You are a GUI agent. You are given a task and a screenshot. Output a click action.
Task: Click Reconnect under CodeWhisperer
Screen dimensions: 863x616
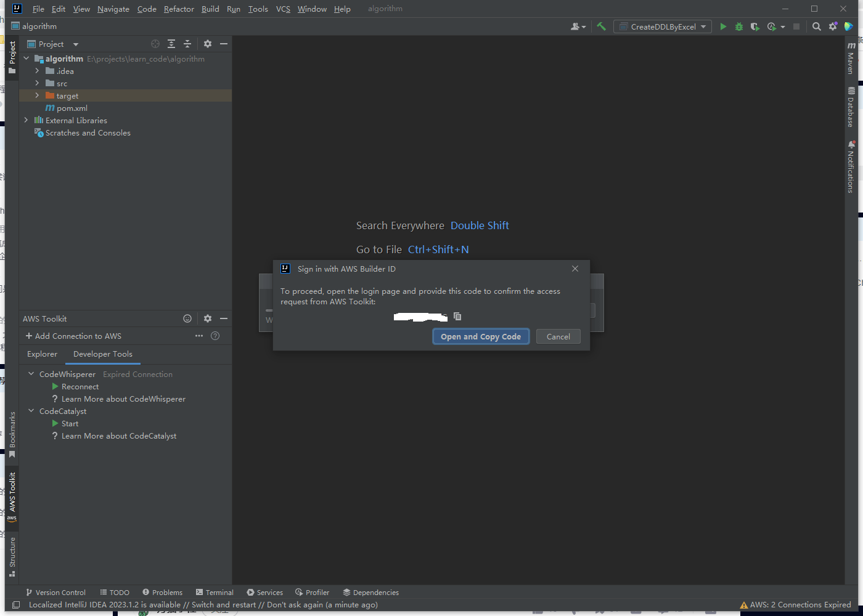point(80,386)
